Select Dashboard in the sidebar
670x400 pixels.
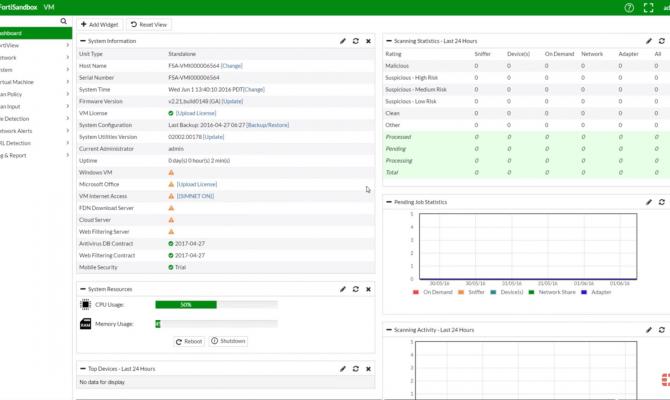[36, 33]
